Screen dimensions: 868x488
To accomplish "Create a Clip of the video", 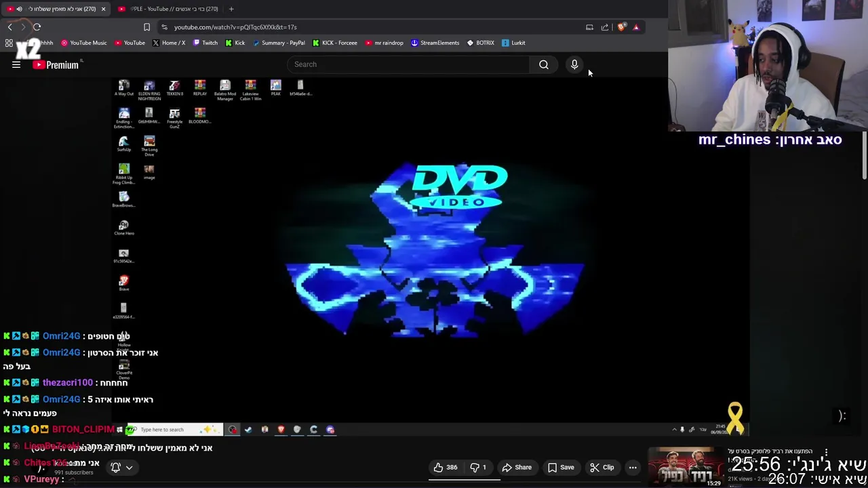I will 601,467.
